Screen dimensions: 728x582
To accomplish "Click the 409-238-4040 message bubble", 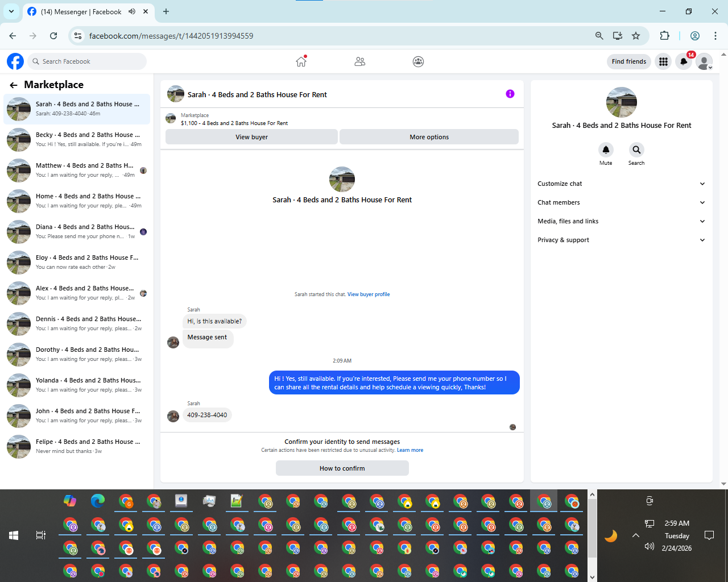I will [207, 415].
